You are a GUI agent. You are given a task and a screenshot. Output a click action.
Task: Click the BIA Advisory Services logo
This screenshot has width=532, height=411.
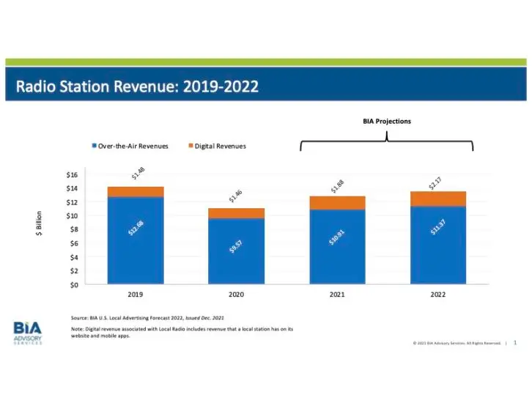[x=28, y=333]
